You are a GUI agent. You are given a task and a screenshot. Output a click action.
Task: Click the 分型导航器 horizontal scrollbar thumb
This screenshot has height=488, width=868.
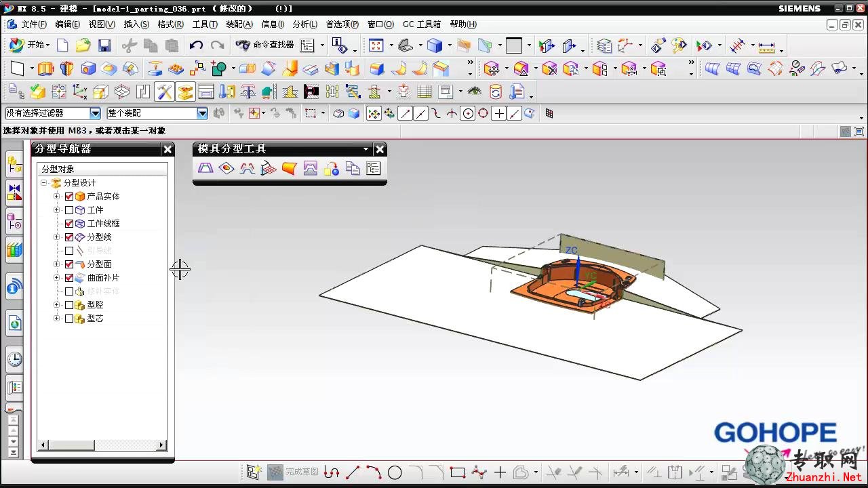[71, 445]
